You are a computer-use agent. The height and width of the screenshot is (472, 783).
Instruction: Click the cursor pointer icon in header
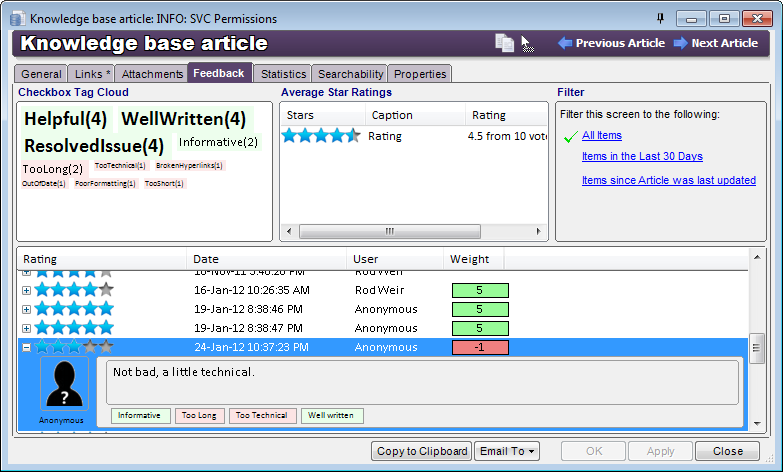[x=527, y=43]
